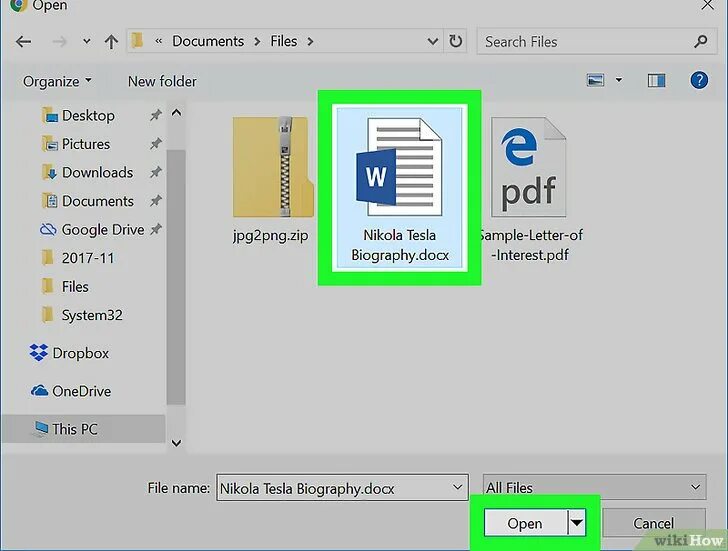Click the jpg2png.zip file name text

(270, 236)
